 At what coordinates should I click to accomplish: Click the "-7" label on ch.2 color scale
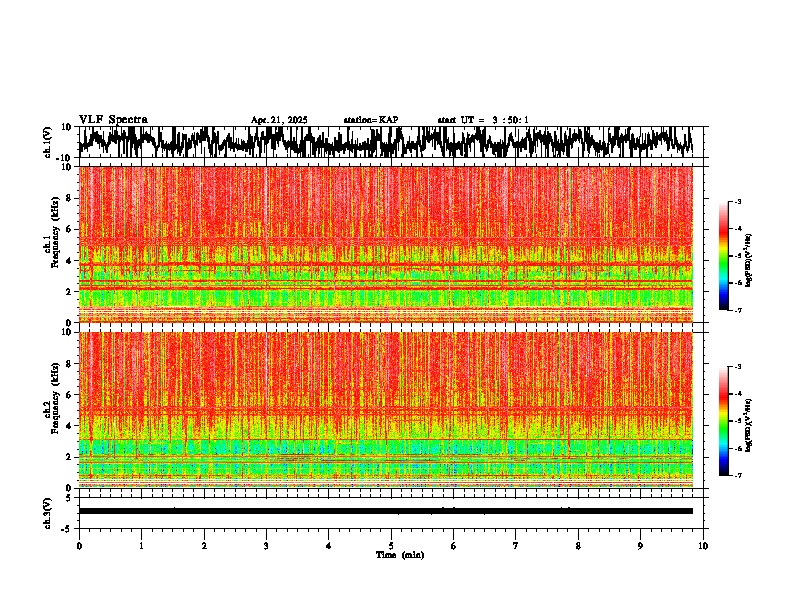pyautogui.click(x=737, y=475)
